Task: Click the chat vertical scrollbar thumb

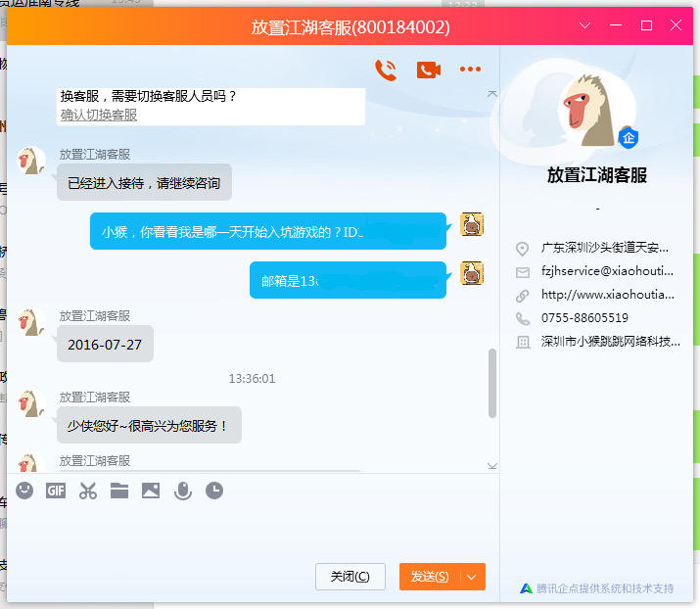Action: 492,383
